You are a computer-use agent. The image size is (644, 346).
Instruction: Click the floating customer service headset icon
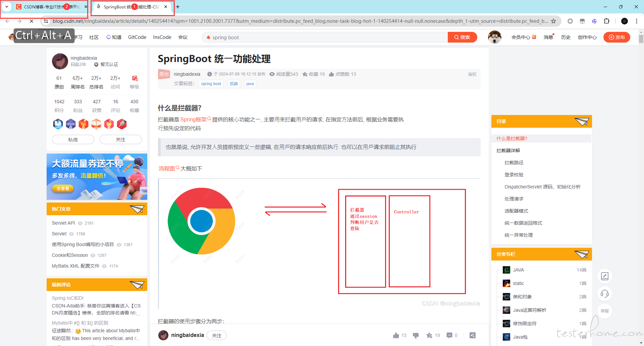pyautogui.click(x=605, y=294)
